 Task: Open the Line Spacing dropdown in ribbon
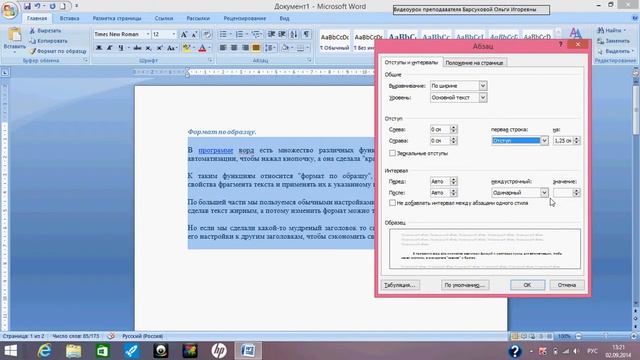(x=270, y=48)
